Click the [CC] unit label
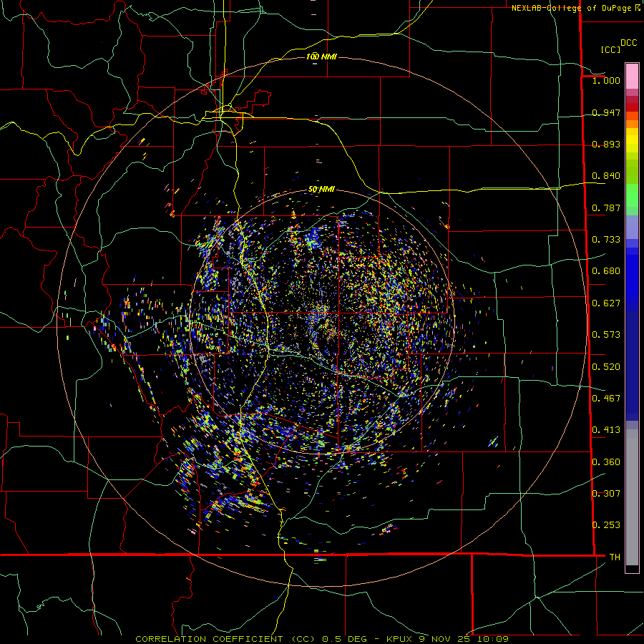Viewport: 644px width, 644px height. click(x=610, y=49)
